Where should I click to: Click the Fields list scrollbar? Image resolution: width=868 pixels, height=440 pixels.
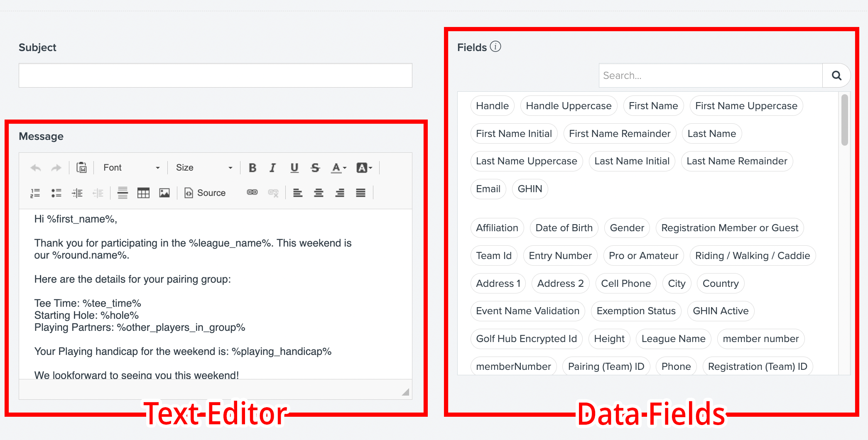click(x=844, y=120)
